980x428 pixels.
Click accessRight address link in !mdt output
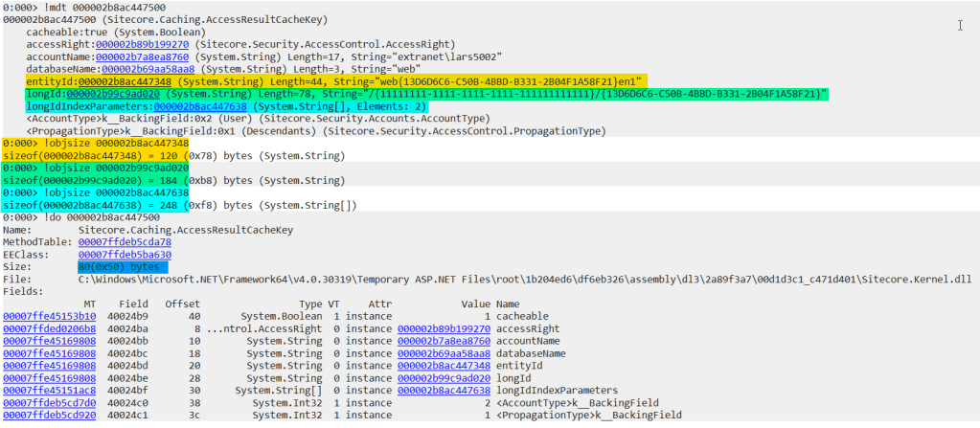click(121, 44)
